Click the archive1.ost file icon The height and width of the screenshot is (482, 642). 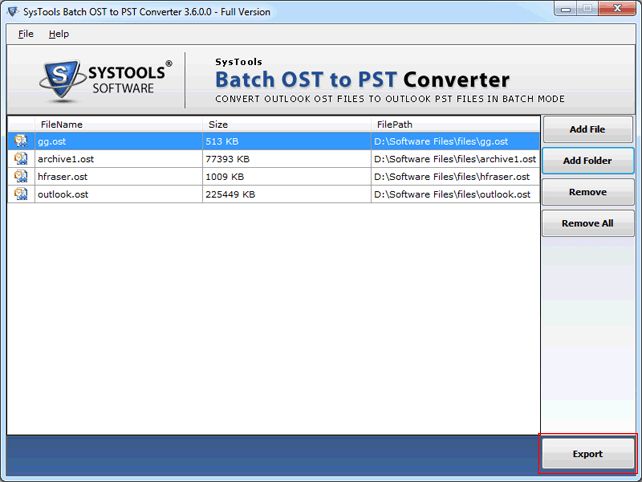(x=21, y=158)
